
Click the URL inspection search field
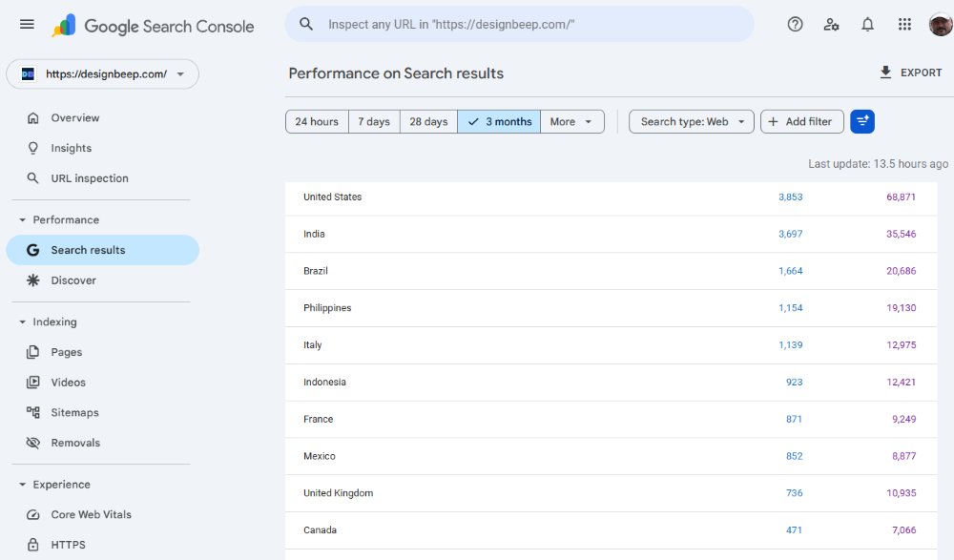click(520, 25)
